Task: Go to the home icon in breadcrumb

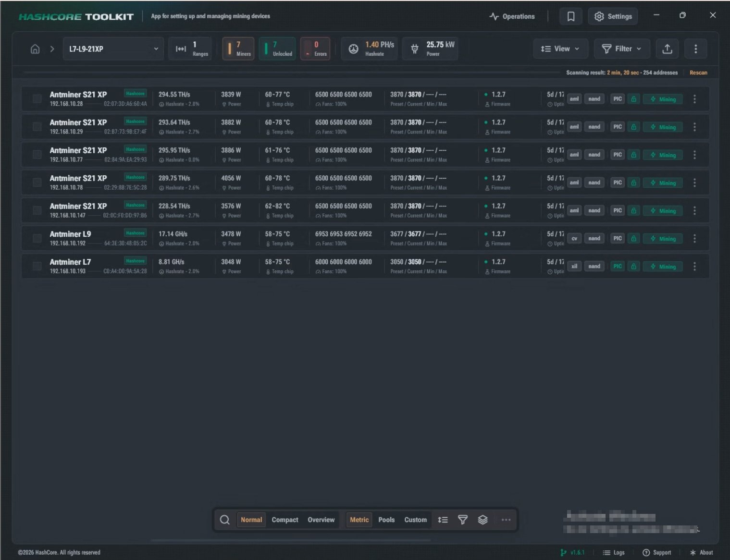Action: (35, 49)
